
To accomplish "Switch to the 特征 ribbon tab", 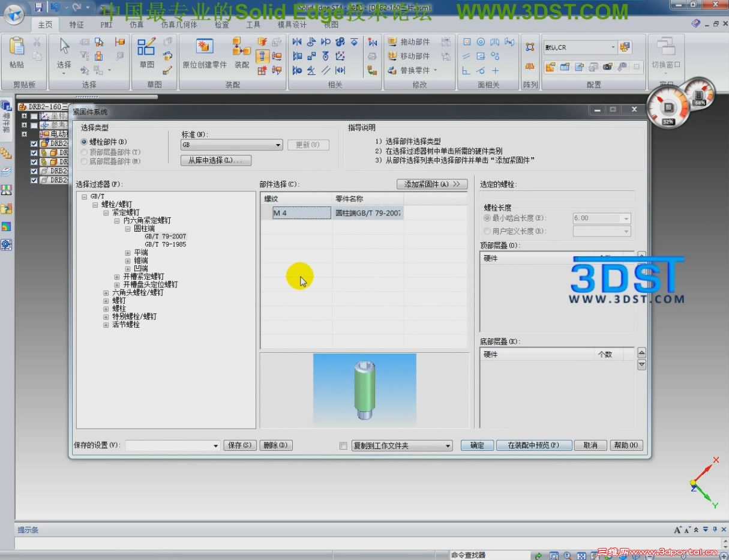I will point(77,25).
